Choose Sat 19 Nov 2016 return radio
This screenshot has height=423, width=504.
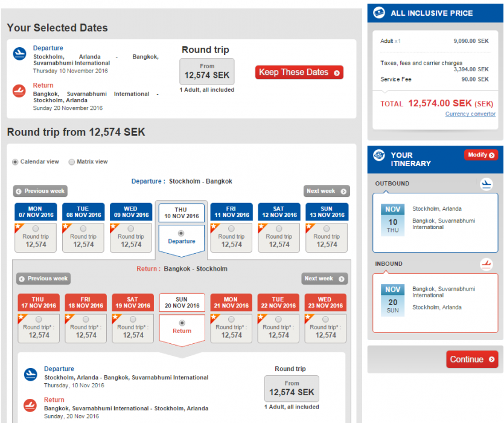tap(133, 319)
